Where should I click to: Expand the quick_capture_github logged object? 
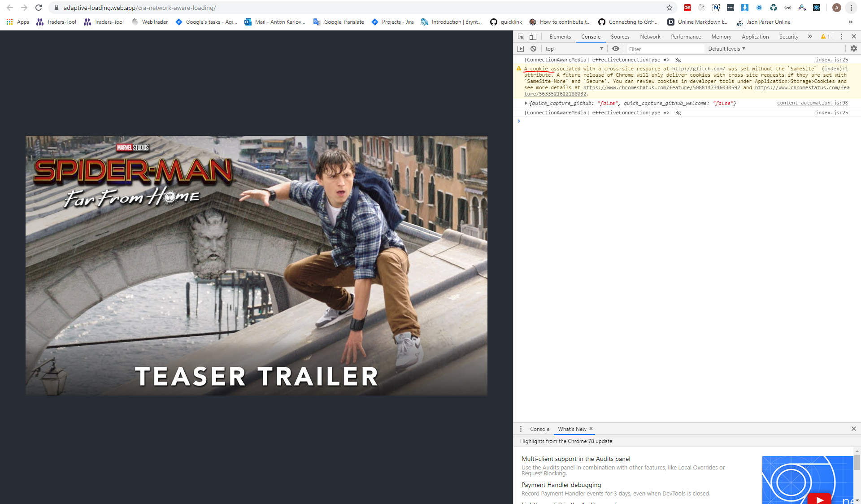click(526, 103)
